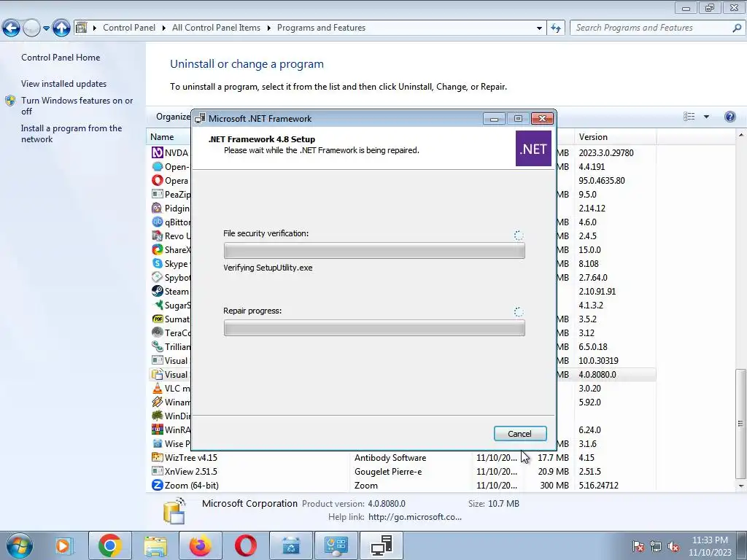Click the Antibody Software publisher cell

[x=390, y=458]
